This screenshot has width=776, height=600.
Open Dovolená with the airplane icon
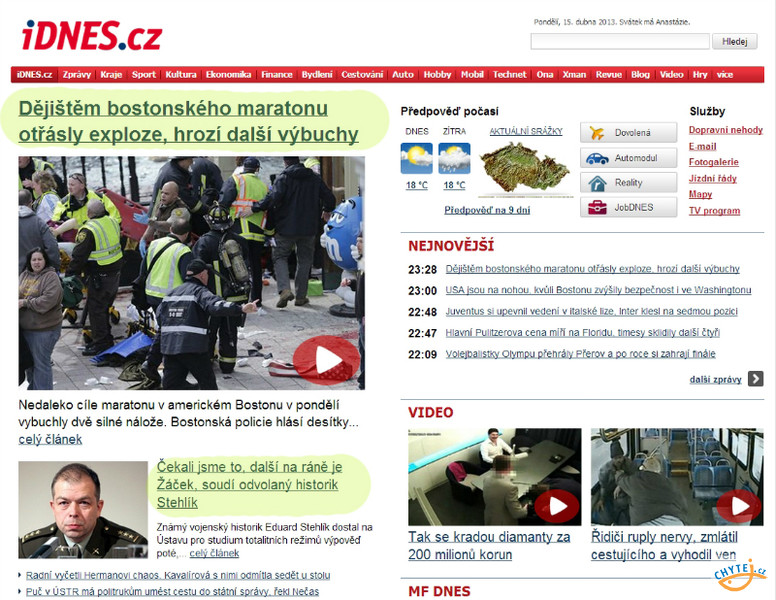click(x=629, y=133)
